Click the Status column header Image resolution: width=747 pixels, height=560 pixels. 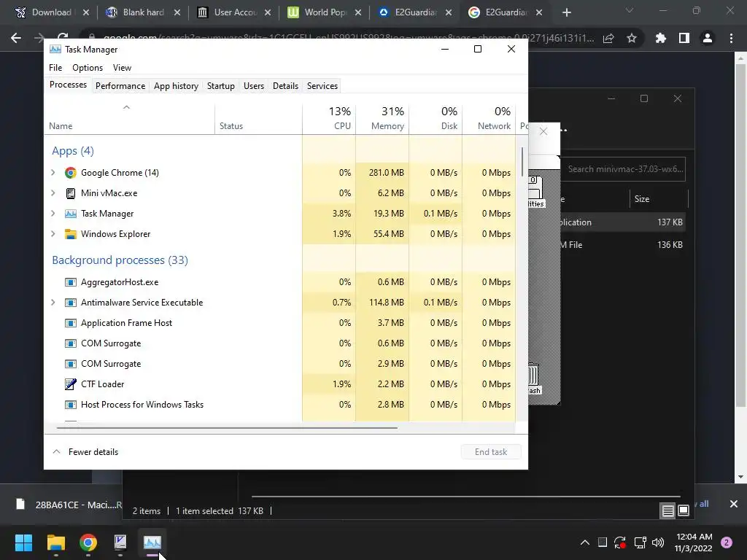pos(259,119)
